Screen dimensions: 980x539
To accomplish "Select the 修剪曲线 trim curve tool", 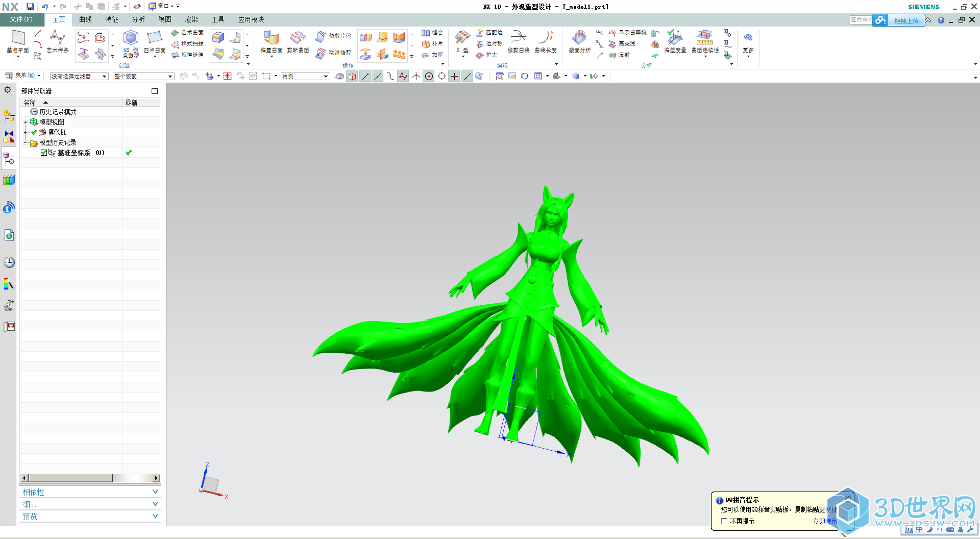I will click(x=519, y=42).
